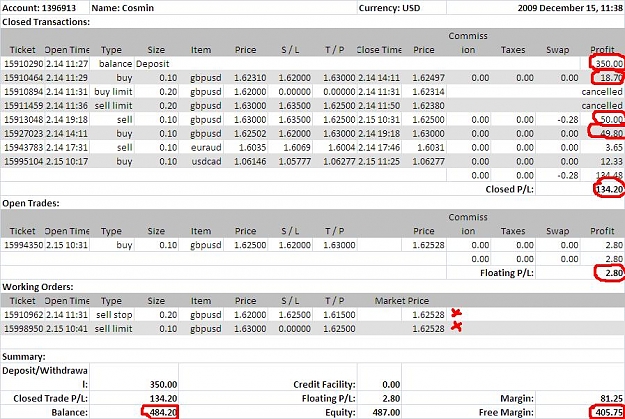Select 'Close Time' header in Closed Transactions table

coord(379,50)
